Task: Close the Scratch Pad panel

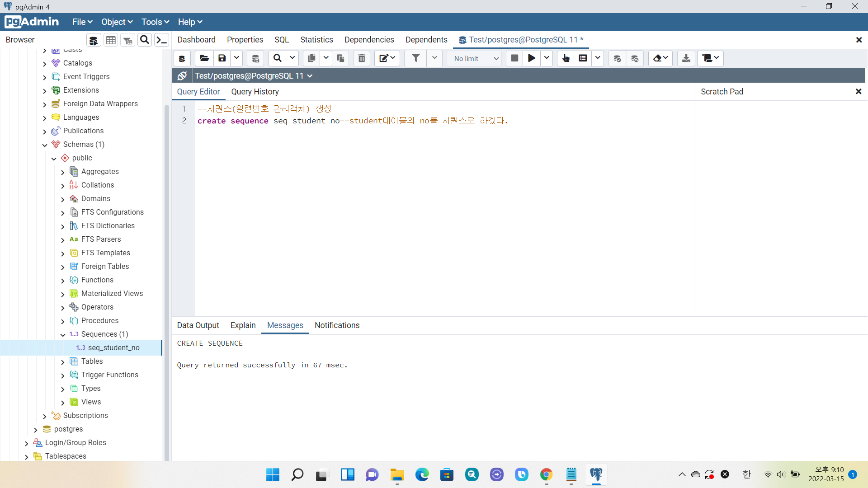Action: [x=858, y=92]
